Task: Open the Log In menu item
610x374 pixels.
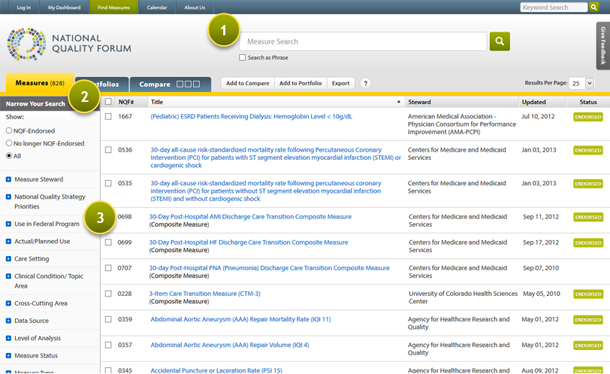Action: point(24,7)
